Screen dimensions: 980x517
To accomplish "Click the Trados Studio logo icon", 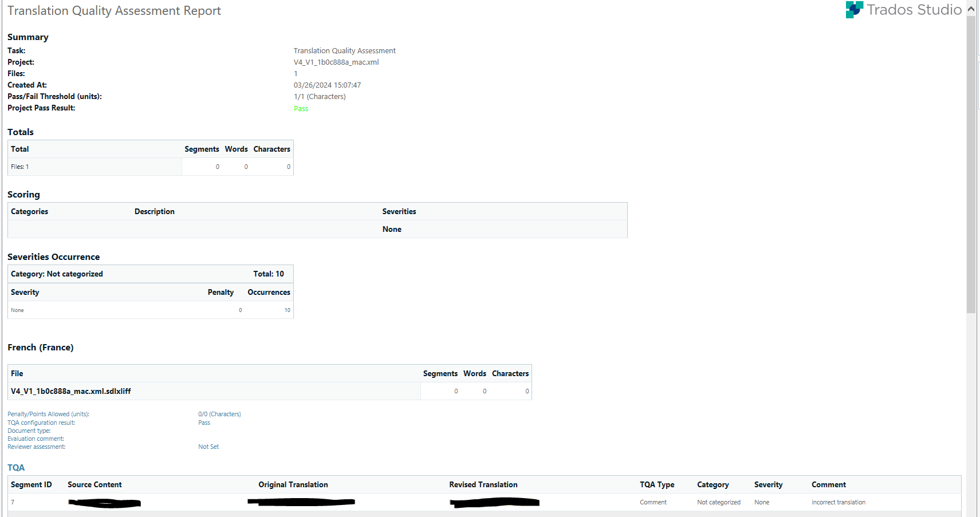I will coord(854,9).
